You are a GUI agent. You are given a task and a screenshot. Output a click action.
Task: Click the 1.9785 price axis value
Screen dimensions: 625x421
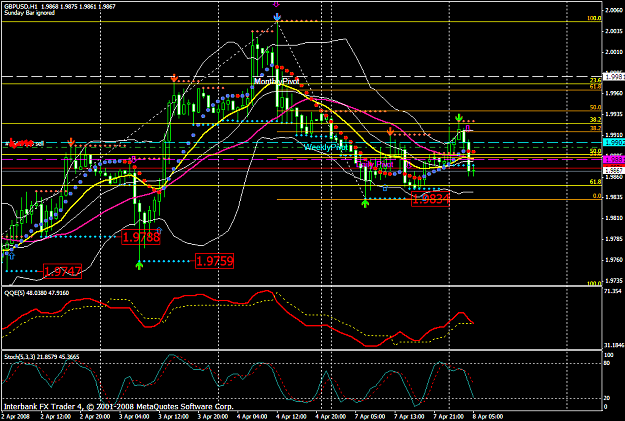point(614,239)
